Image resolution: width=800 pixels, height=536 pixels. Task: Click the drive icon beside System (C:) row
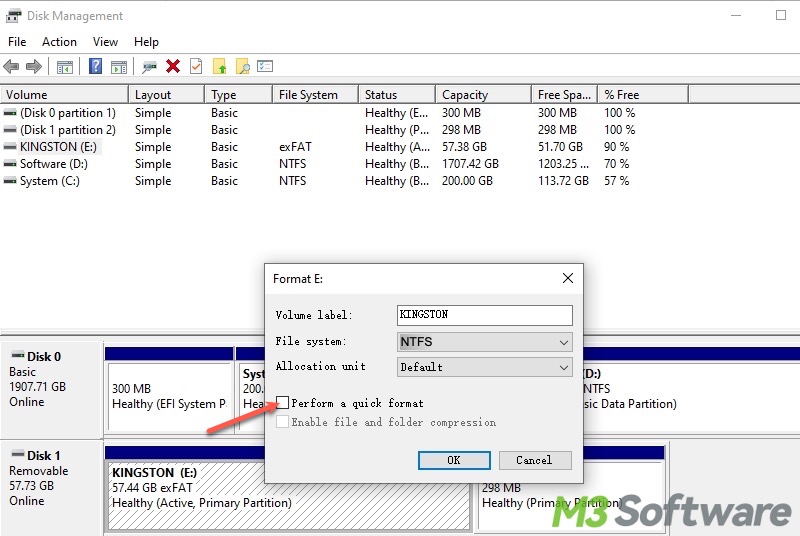10,181
